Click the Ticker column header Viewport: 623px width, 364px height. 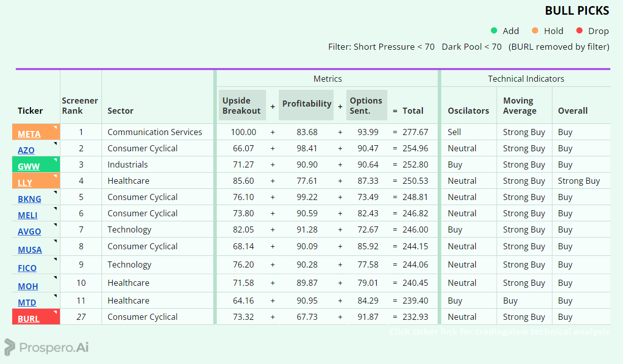pos(30,111)
